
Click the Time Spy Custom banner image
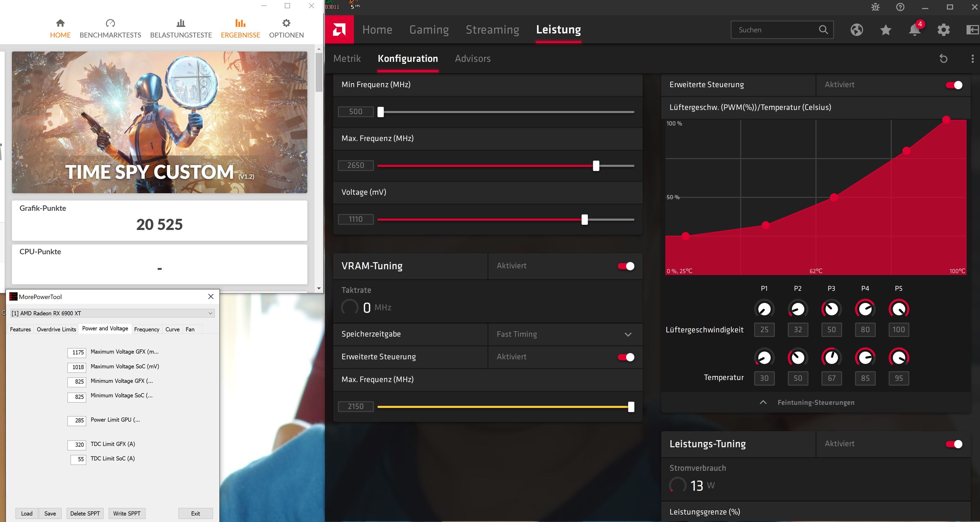point(159,122)
